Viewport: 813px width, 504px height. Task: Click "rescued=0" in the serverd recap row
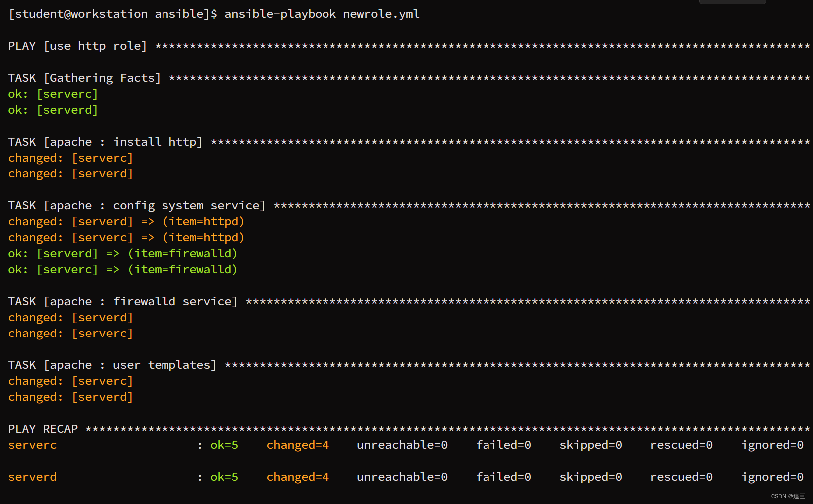pos(681,477)
